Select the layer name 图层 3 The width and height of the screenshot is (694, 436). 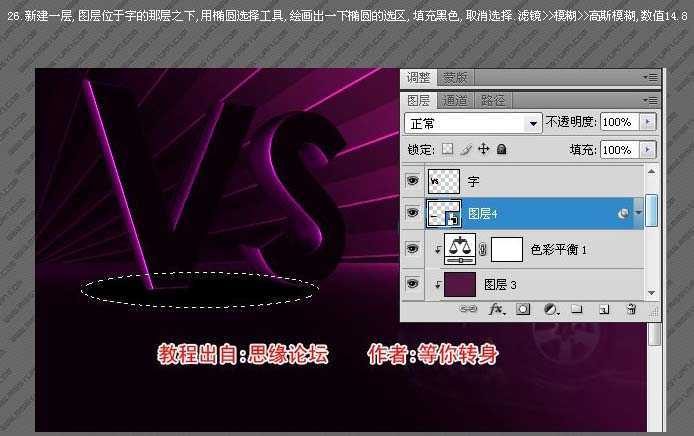(x=500, y=285)
